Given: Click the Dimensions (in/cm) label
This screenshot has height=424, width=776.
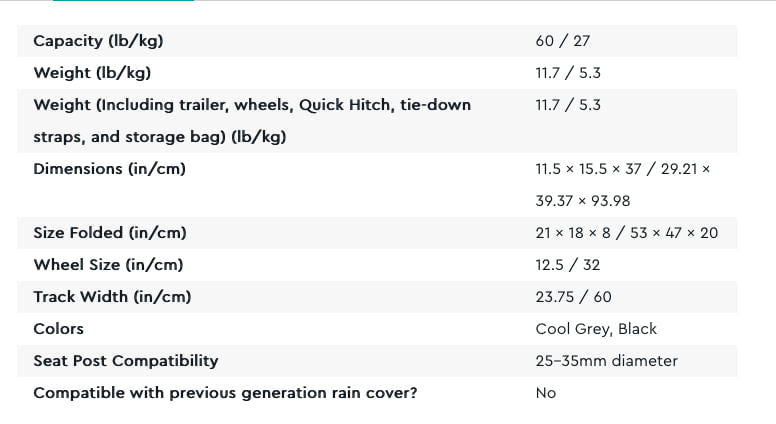Looking at the screenshot, I should (109, 169).
